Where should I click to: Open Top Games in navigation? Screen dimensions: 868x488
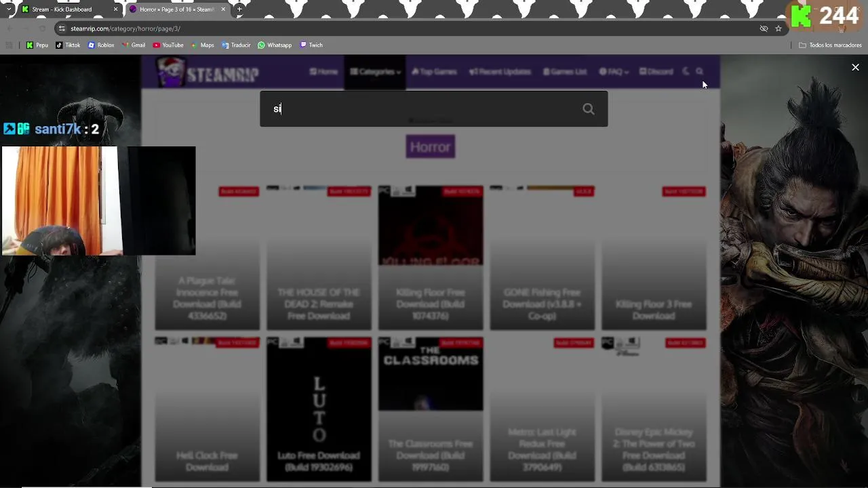click(x=434, y=72)
